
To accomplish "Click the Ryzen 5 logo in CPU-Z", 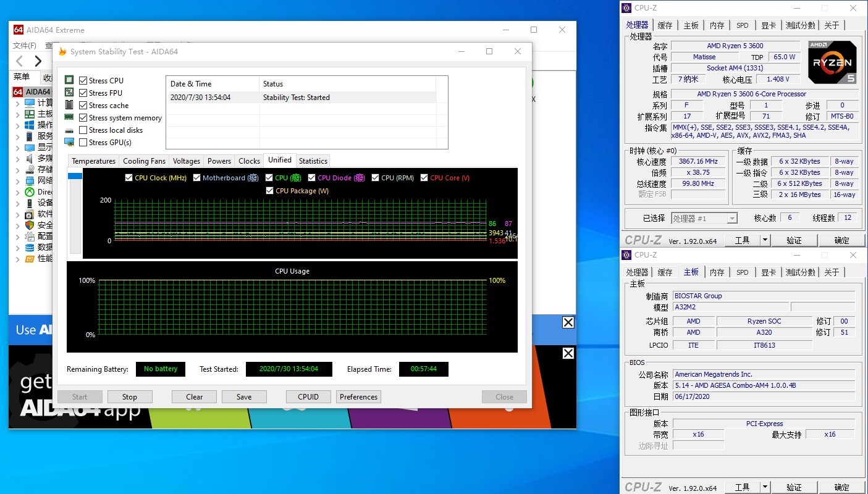I will pyautogui.click(x=832, y=62).
